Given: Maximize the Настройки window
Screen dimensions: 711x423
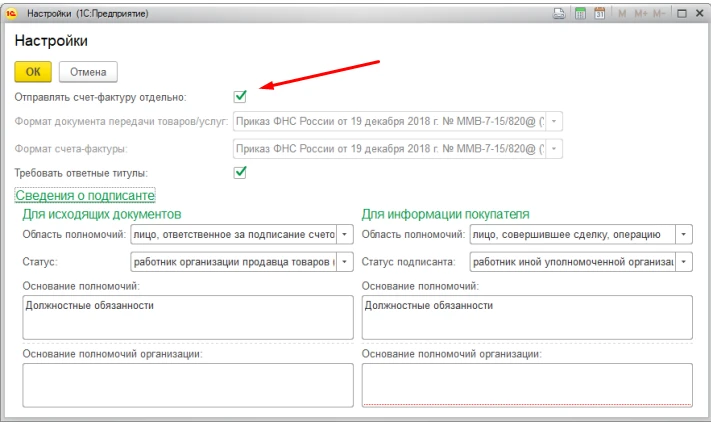Looking at the screenshot, I should [x=681, y=14].
